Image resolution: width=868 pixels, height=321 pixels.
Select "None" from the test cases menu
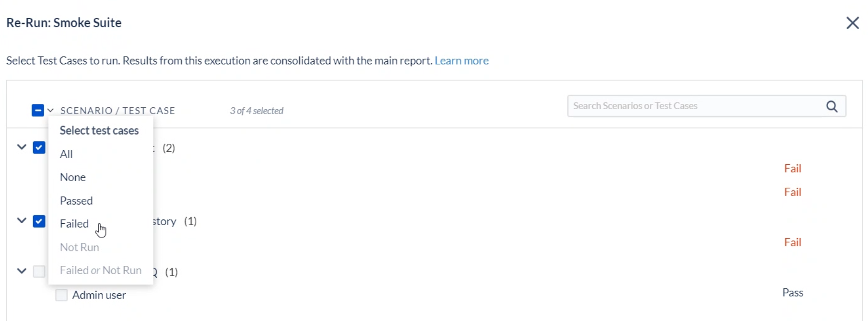(x=73, y=177)
